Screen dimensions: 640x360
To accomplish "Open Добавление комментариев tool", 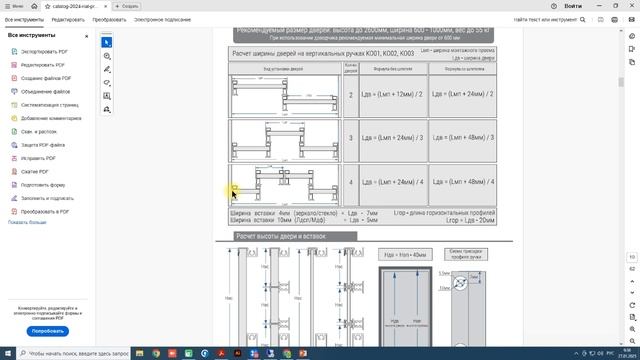I will [51, 118].
